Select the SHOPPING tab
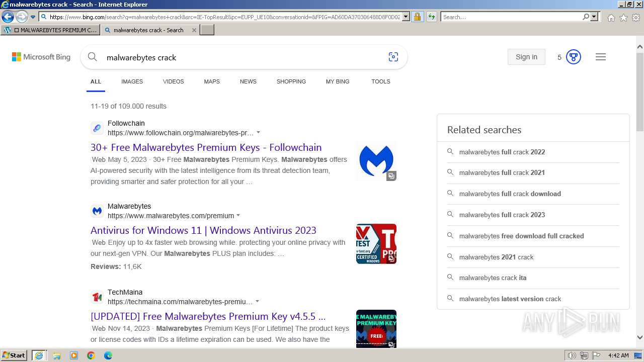The image size is (644, 362). click(x=291, y=81)
